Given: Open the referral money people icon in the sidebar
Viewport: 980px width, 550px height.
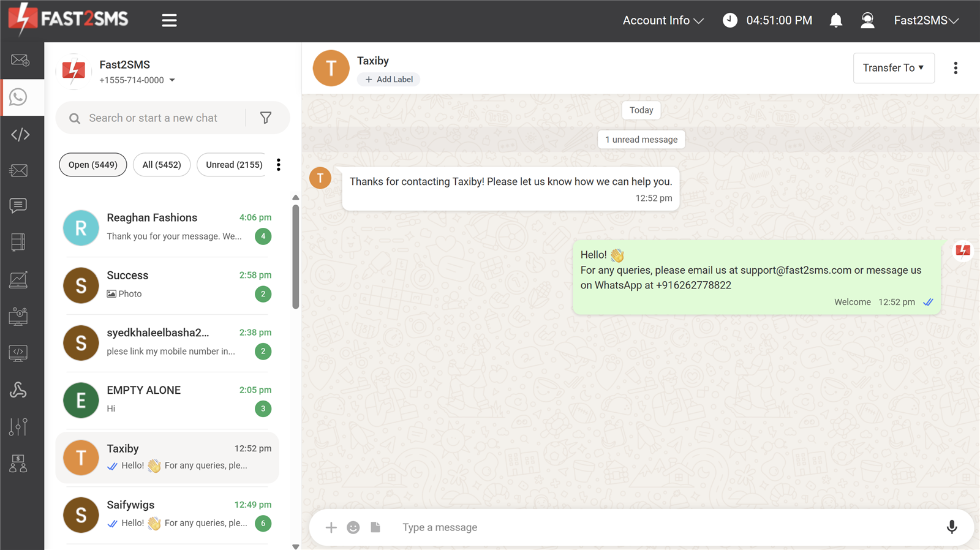Looking at the screenshot, I should pyautogui.click(x=18, y=463).
